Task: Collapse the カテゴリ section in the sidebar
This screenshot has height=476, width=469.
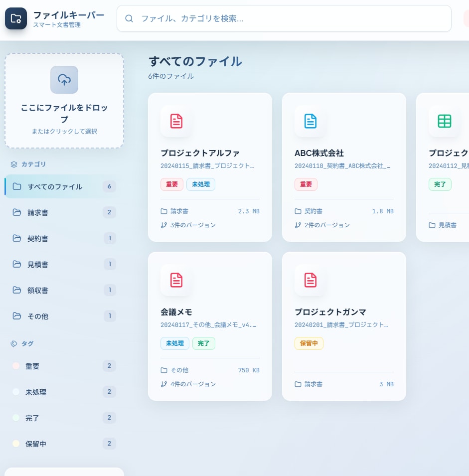Action: point(27,164)
